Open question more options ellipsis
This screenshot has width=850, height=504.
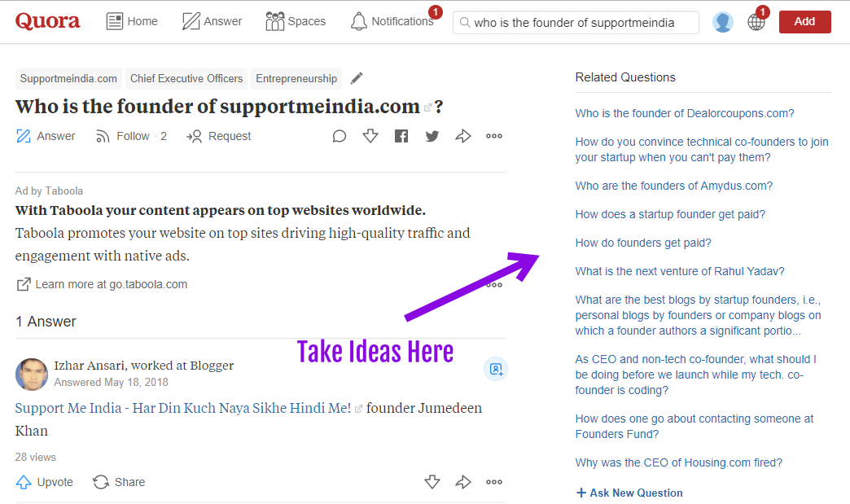[494, 136]
